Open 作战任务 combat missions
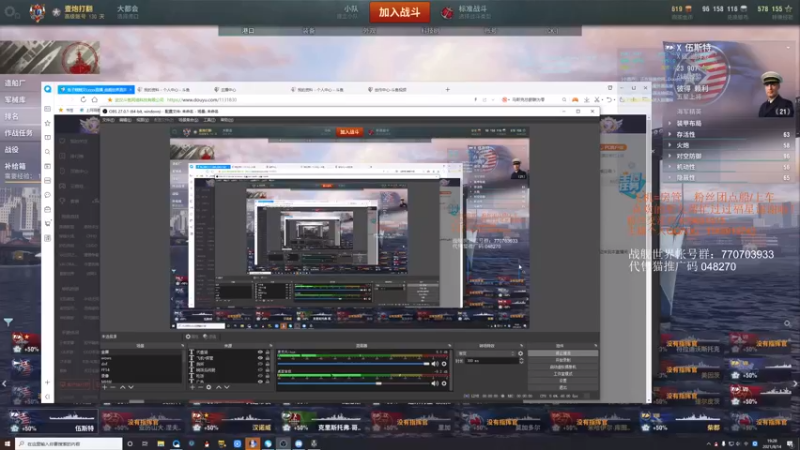 pos(19,133)
